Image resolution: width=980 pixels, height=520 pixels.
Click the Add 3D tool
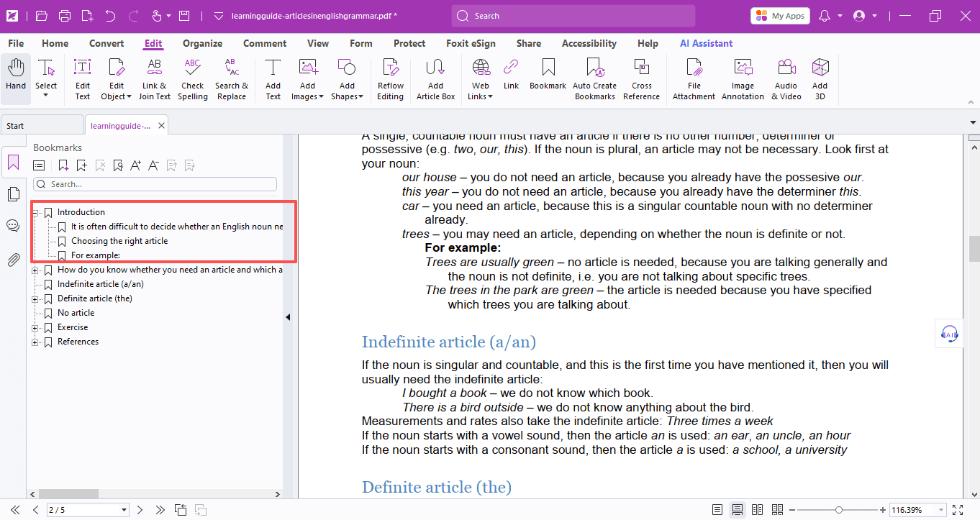coord(820,79)
